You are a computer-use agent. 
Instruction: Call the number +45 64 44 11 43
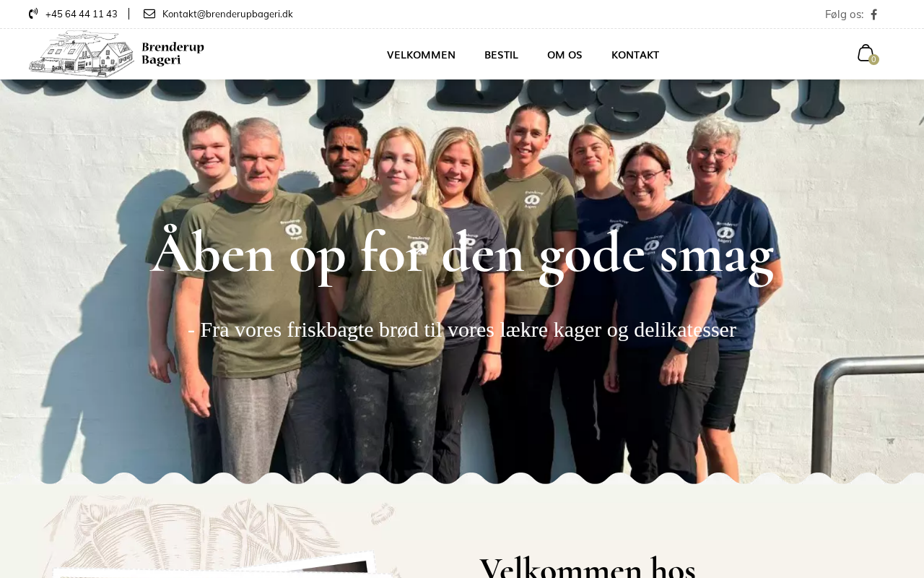[82, 14]
